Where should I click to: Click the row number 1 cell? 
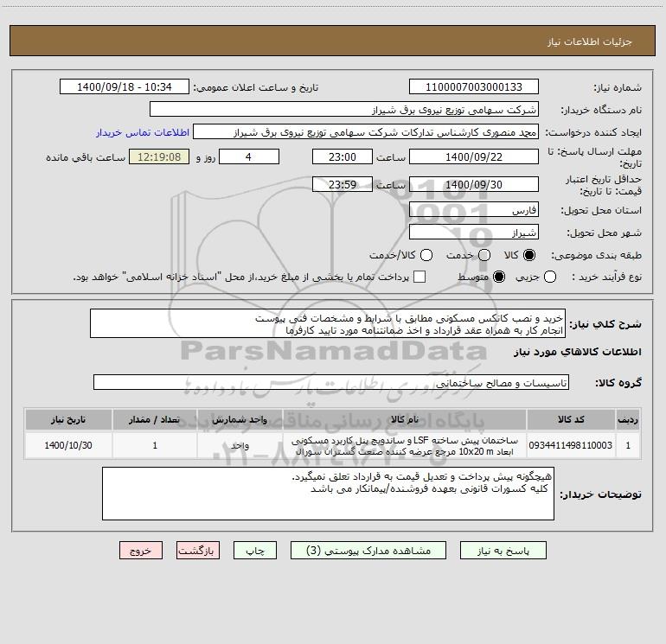[628, 445]
